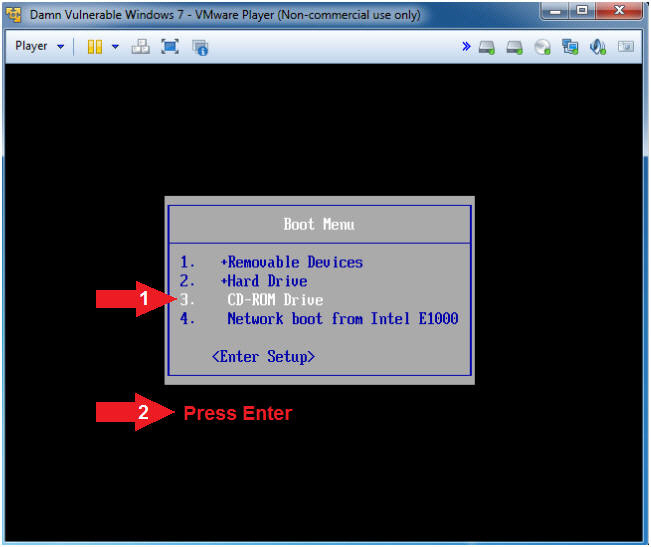The height and width of the screenshot is (547, 651).
Task: Select Network boot from Intel E1000
Action: point(343,319)
